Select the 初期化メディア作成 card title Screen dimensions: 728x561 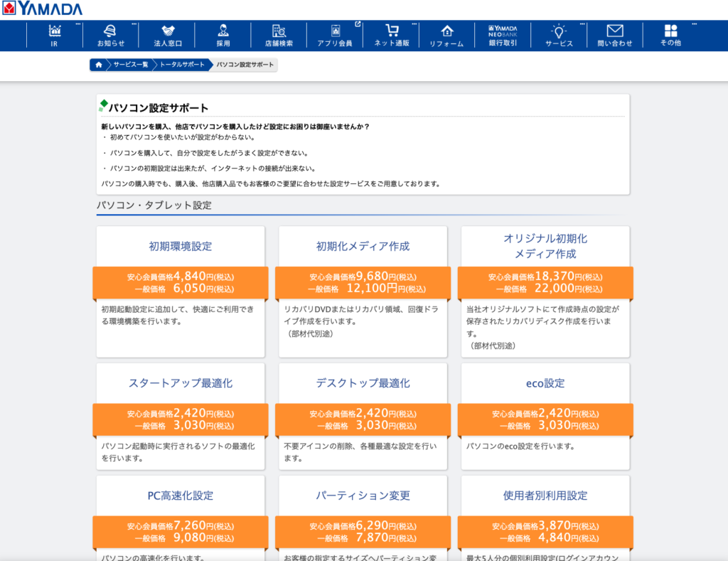[x=363, y=247]
